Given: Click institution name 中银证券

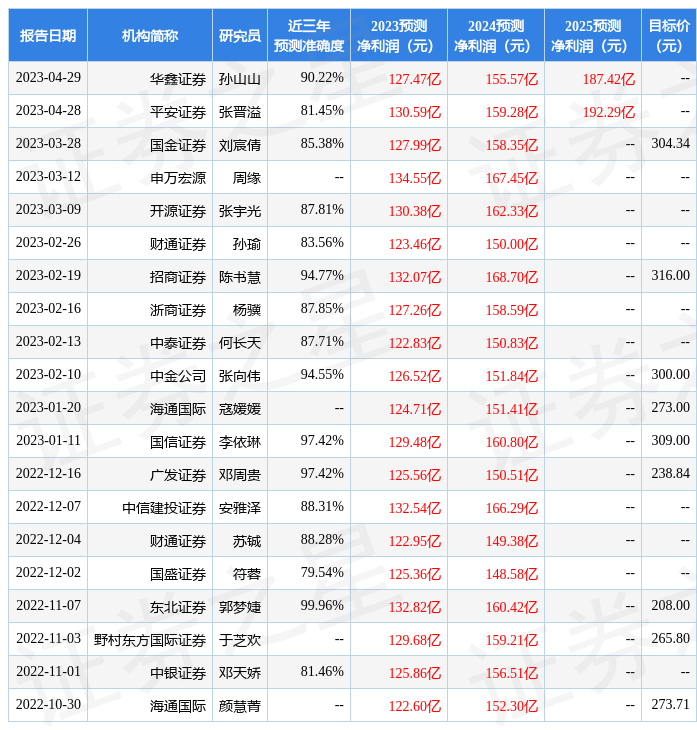Looking at the screenshot, I should tap(178, 674).
